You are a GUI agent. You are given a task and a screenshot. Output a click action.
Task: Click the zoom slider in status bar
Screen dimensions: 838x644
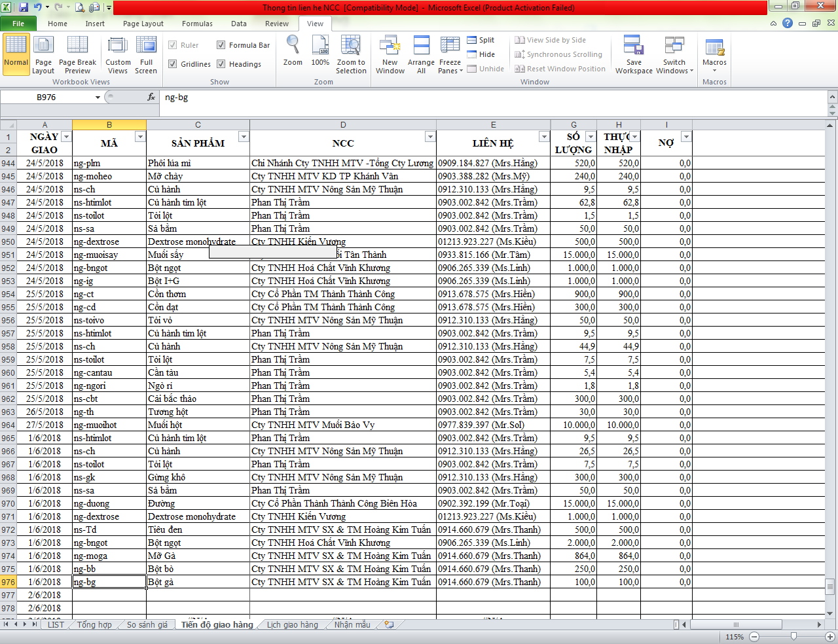(x=793, y=637)
